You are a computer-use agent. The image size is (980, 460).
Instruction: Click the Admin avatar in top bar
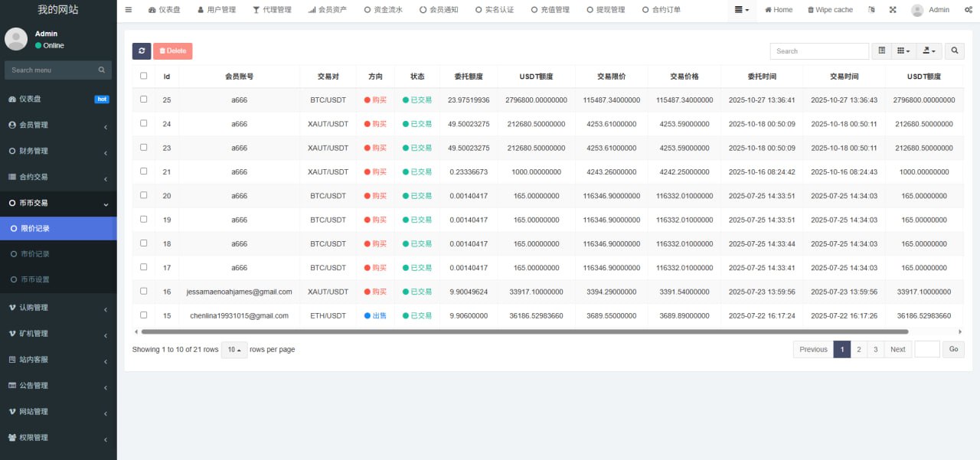pyautogui.click(x=917, y=10)
